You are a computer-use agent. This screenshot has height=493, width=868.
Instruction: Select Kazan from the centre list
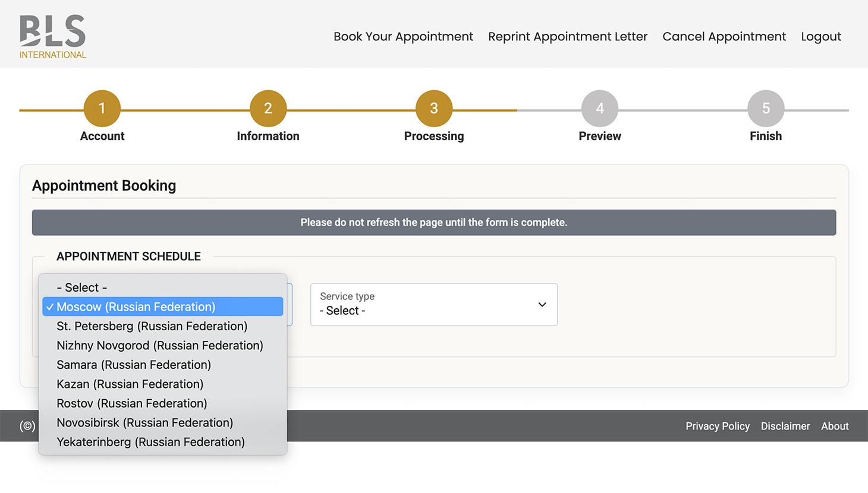(x=130, y=384)
